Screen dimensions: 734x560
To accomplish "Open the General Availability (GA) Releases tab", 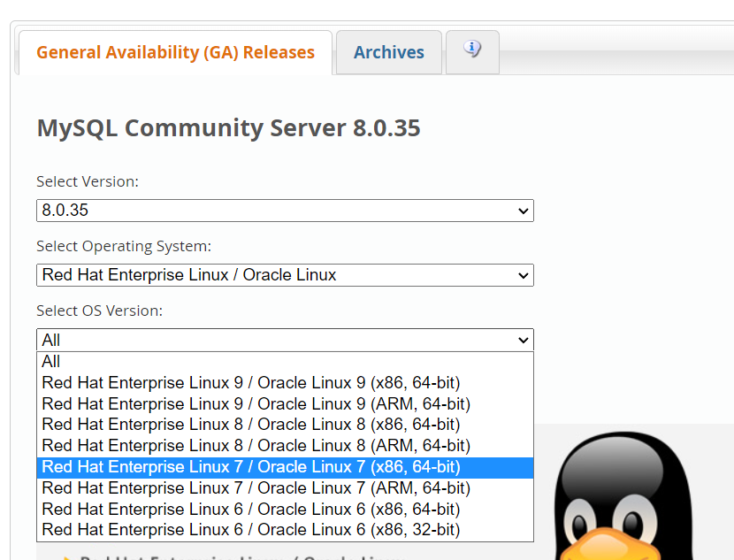I will coord(176,52).
